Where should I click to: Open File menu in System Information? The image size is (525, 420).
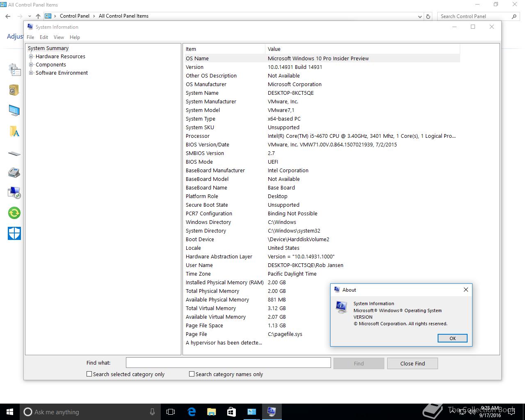[x=30, y=37]
